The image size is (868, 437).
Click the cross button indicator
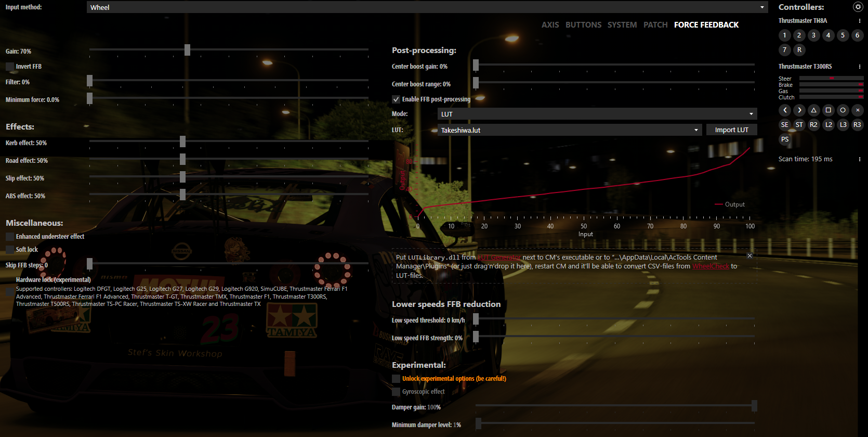[x=858, y=110]
